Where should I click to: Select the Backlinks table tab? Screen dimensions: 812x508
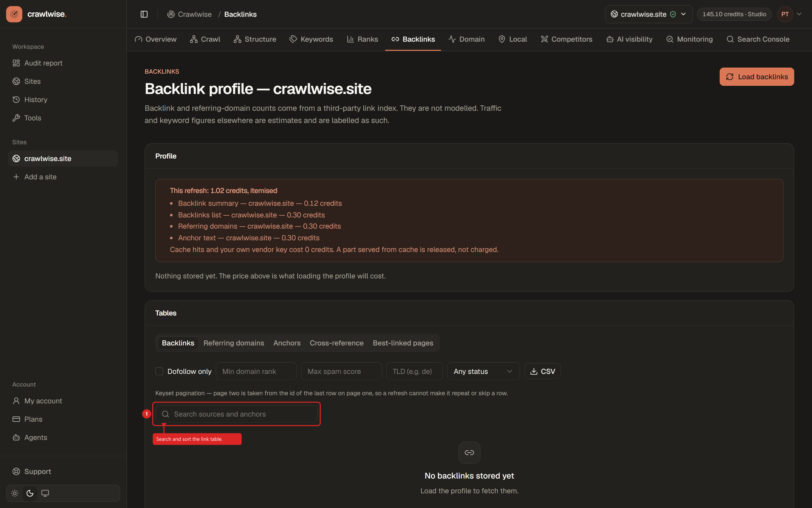(178, 343)
